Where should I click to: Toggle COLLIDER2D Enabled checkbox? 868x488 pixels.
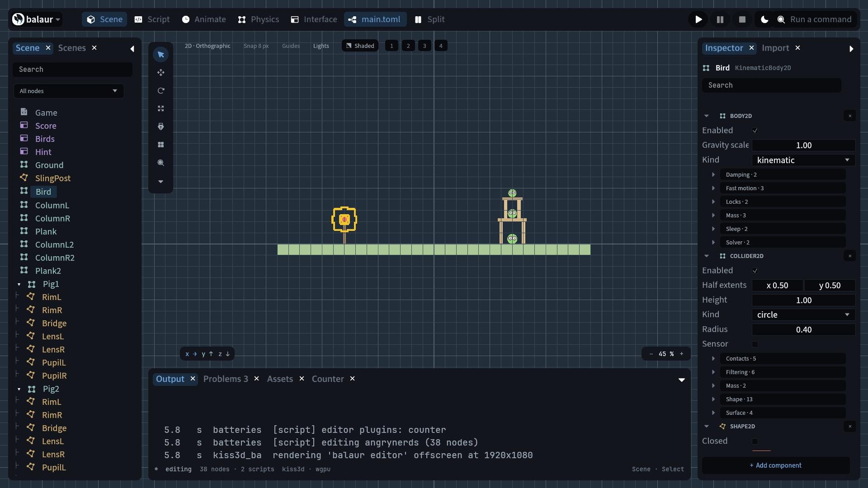coord(755,271)
